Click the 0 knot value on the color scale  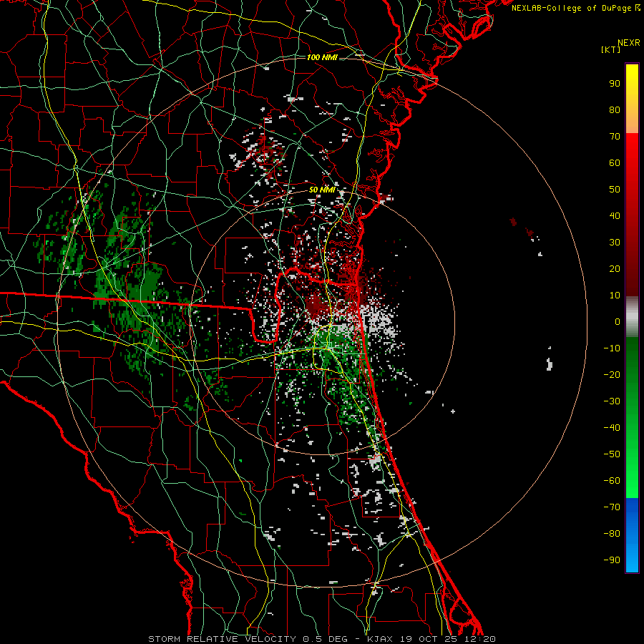tap(618, 321)
